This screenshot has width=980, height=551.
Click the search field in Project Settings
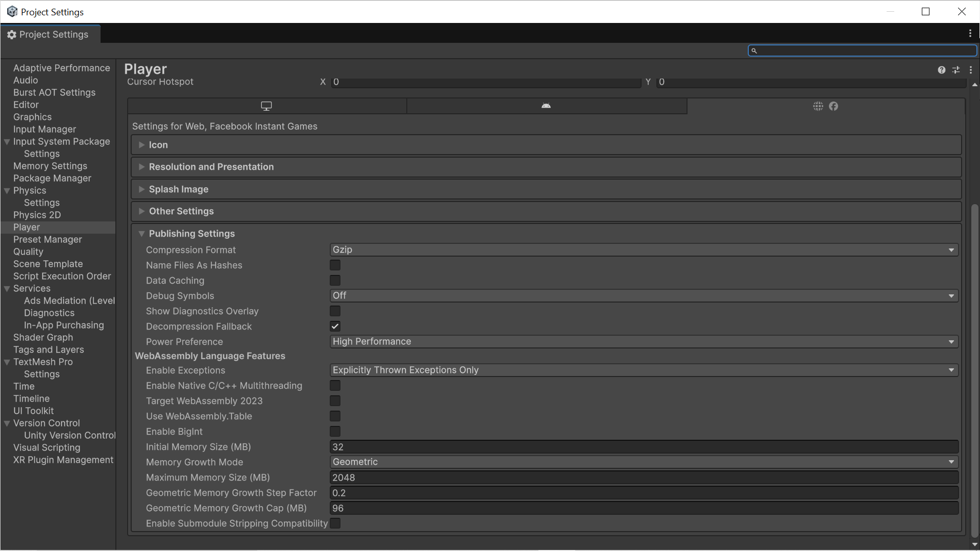click(862, 51)
